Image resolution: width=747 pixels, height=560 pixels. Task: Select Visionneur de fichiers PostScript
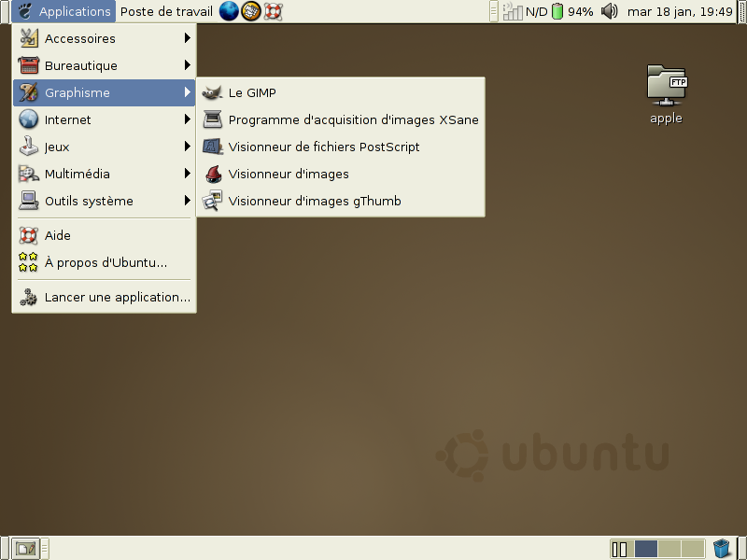341,147
